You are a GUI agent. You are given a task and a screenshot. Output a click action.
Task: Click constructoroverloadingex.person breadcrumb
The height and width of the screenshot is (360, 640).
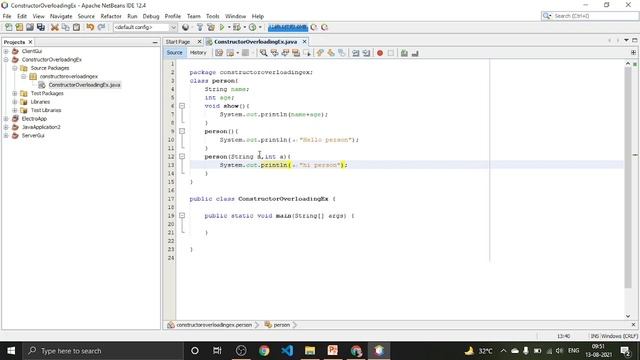214,325
